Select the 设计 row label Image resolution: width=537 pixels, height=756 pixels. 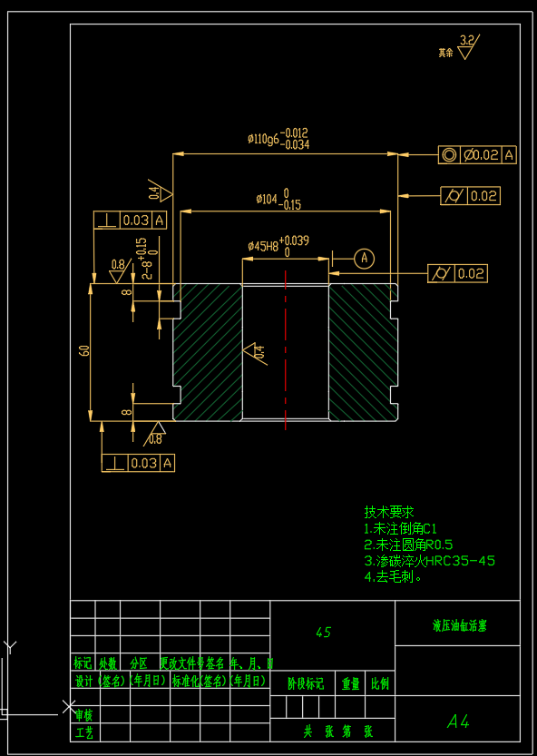[83, 681]
